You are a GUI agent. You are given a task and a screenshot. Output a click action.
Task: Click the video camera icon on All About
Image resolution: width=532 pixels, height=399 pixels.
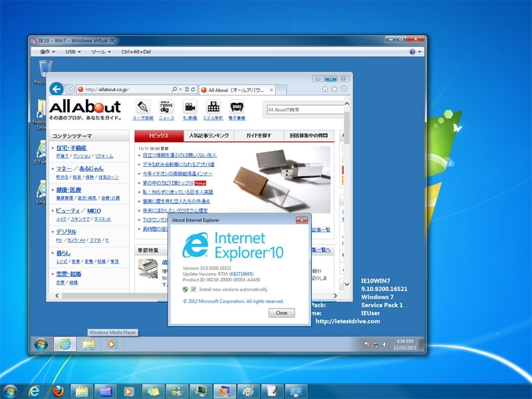190,107
